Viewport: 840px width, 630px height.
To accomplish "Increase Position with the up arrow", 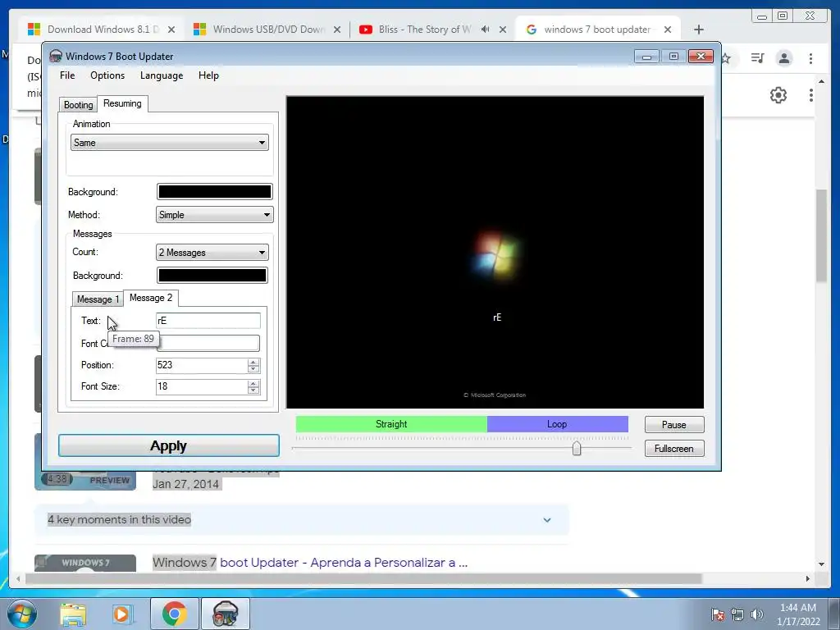I will (253, 362).
